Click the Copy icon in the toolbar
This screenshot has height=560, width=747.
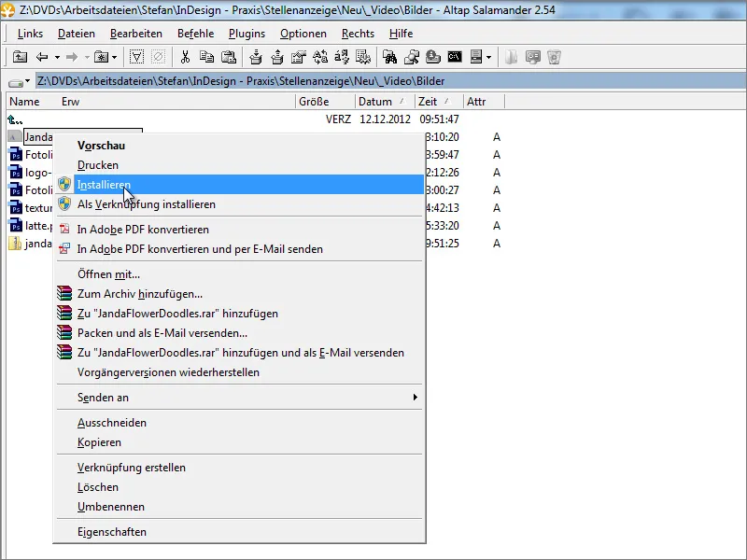click(x=206, y=57)
